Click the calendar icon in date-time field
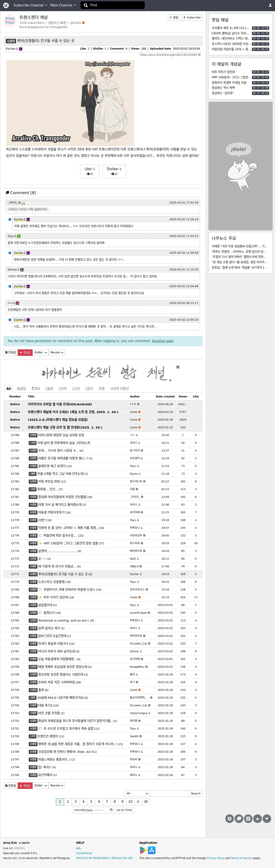This screenshot has width=275, height=868. pyautogui.click(x=111, y=810)
